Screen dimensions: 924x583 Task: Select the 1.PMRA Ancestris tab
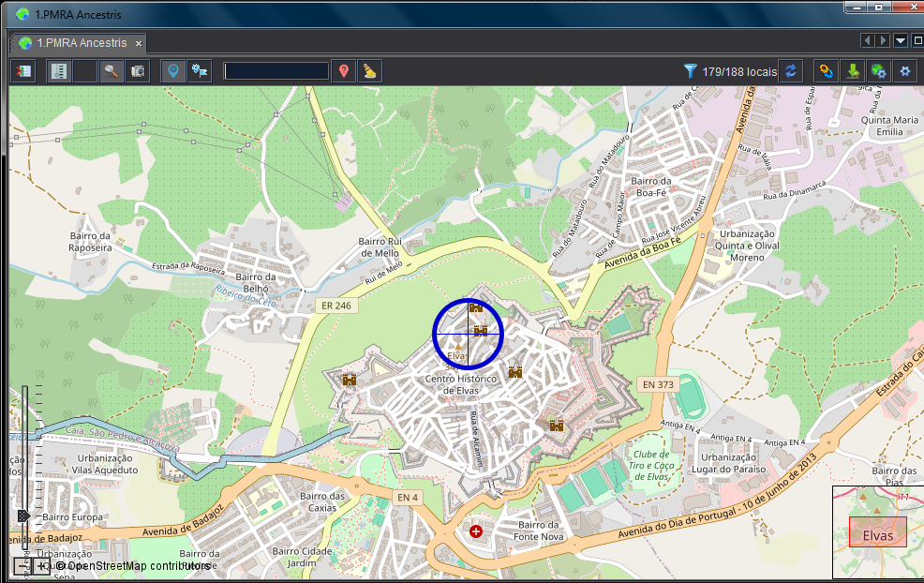click(75, 43)
